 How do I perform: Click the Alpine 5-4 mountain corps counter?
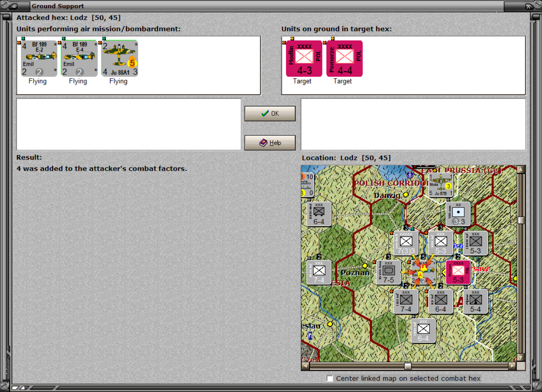475,302
